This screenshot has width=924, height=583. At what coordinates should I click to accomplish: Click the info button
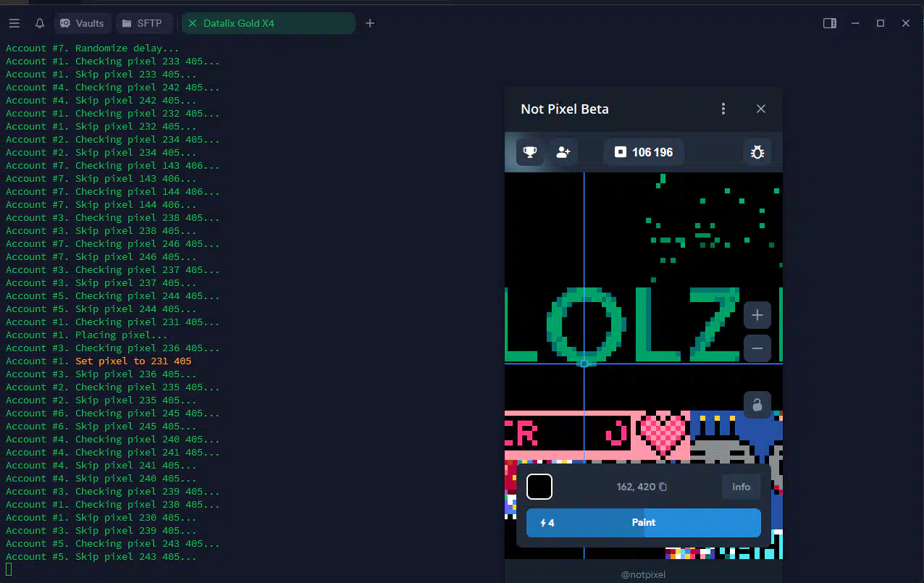pyautogui.click(x=741, y=487)
